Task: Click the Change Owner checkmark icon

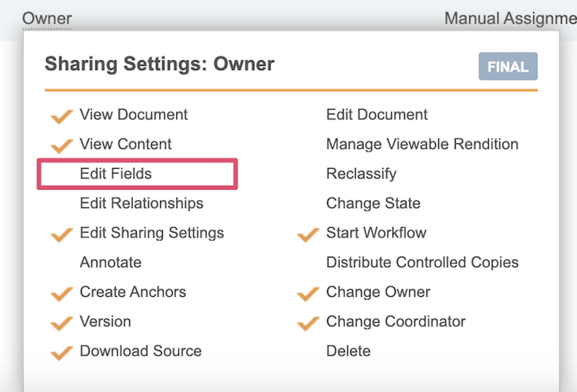Action: coord(308,293)
